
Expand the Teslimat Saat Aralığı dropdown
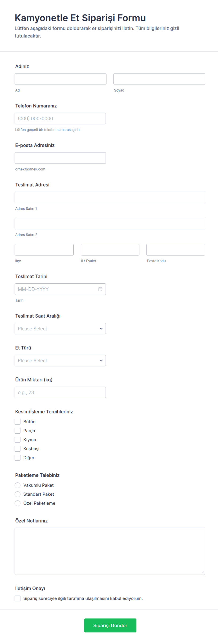click(60, 329)
